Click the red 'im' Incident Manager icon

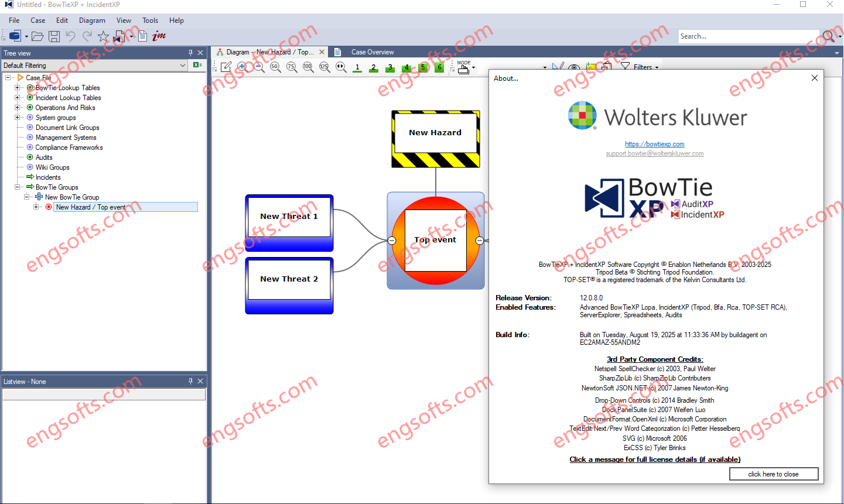tap(159, 36)
